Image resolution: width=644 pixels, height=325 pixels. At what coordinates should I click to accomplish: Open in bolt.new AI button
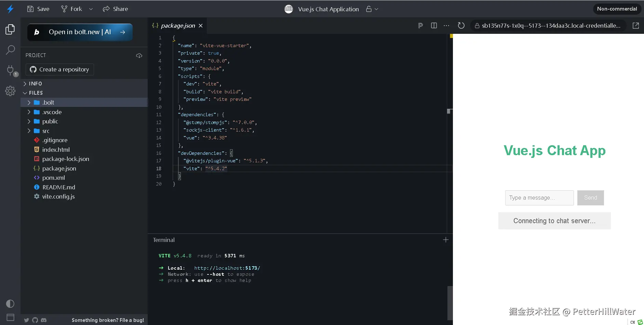pyautogui.click(x=80, y=32)
